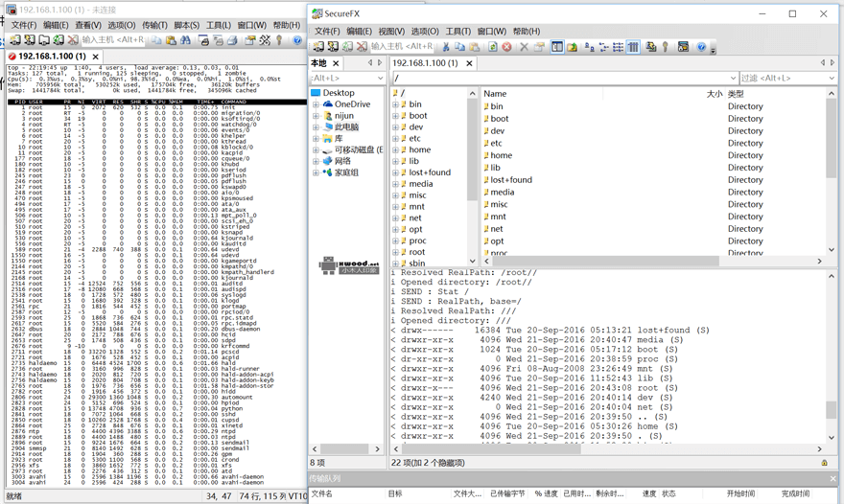Click SecureFX Connect toolbar icon
The image size is (844, 504).
(318, 47)
